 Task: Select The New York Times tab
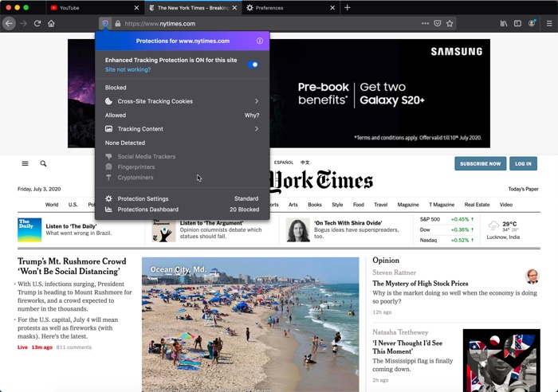pyautogui.click(x=193, y=7)
